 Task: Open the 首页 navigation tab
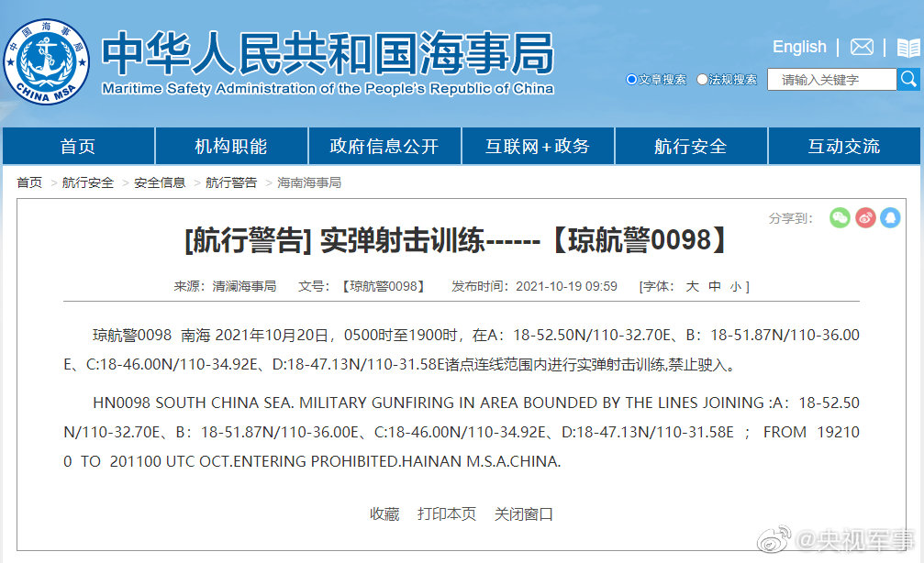tap(78, 147)
